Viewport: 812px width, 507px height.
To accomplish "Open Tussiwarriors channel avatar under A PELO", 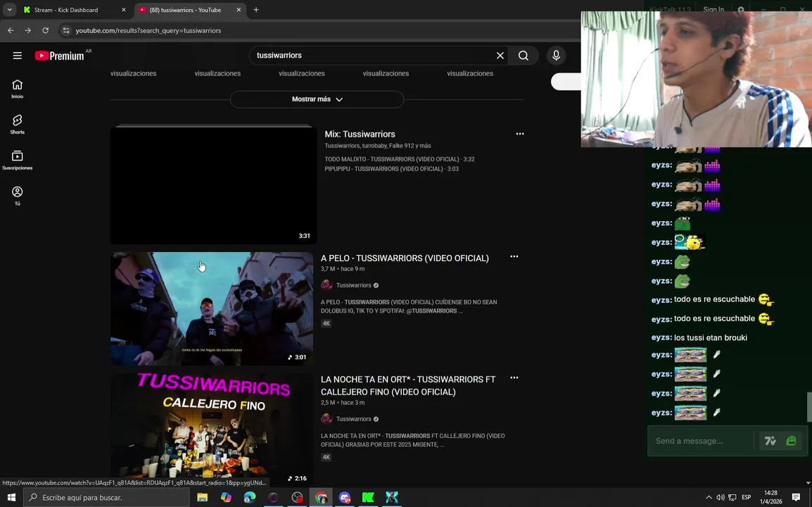I will (x=326, y=285).
